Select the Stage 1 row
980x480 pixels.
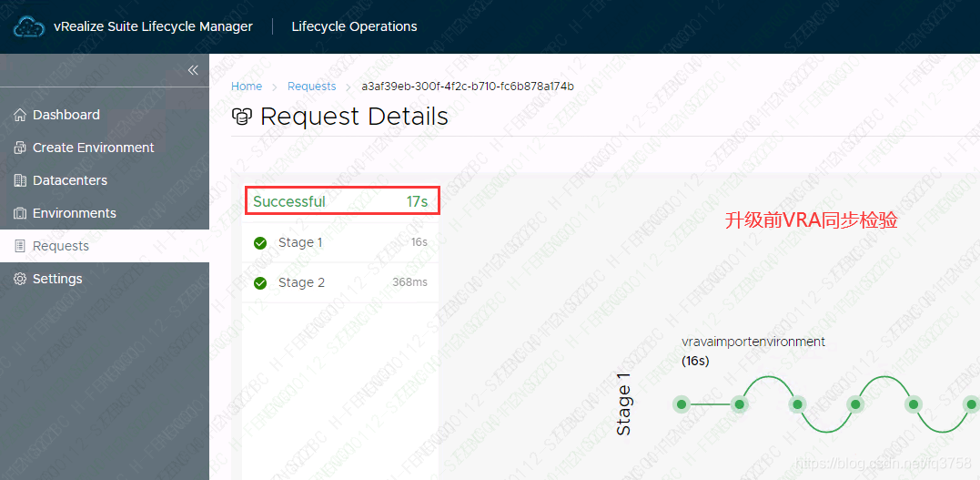click(340, 243)
